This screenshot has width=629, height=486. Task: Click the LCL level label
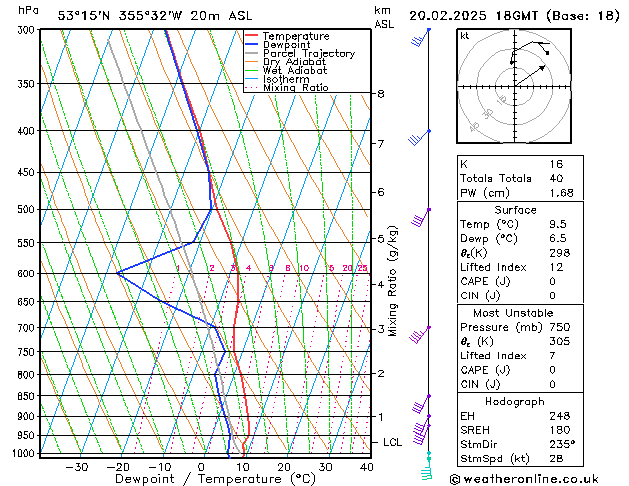[x=392, y=442]
